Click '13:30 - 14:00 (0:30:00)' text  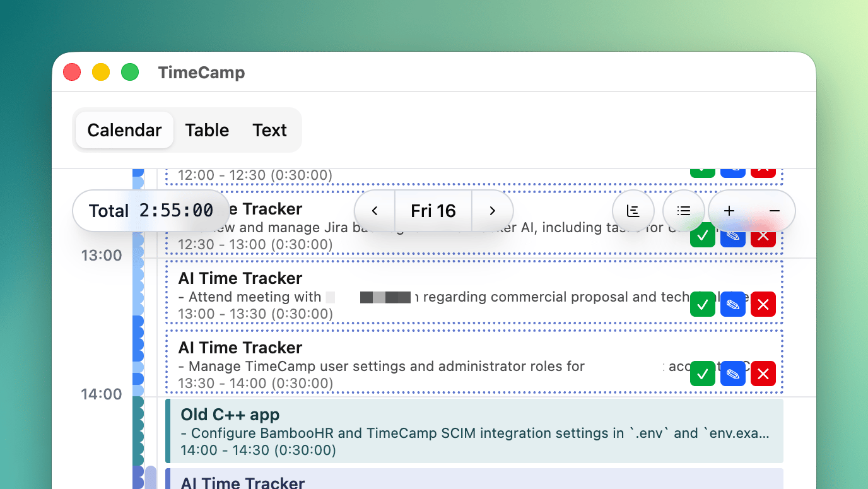tap(255, 383)
